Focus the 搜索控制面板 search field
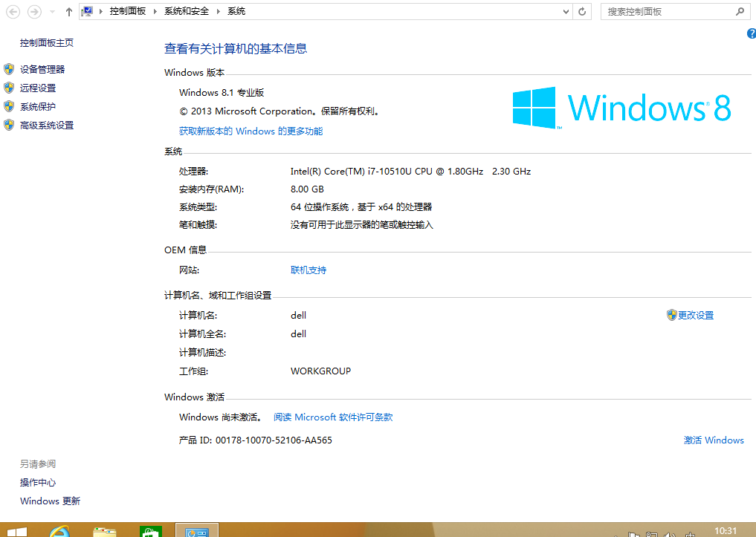Screen dimensions: 756x537 pos(668,12)
